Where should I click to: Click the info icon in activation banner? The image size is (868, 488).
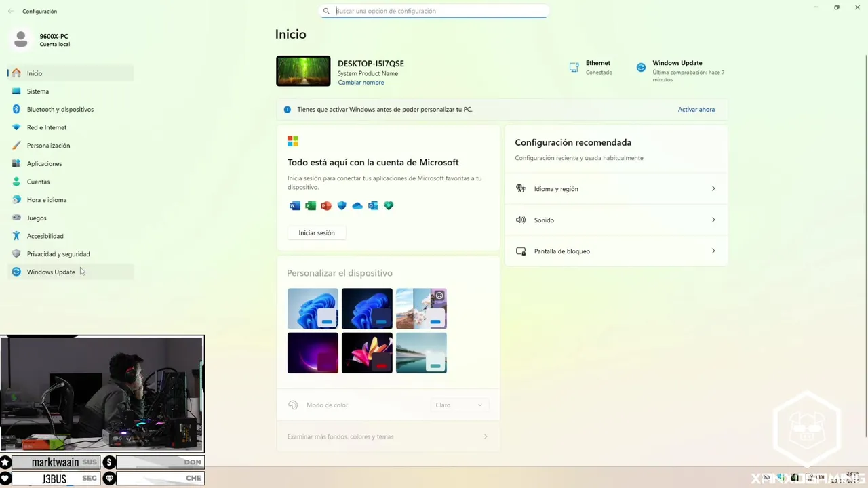click(287, 109)
